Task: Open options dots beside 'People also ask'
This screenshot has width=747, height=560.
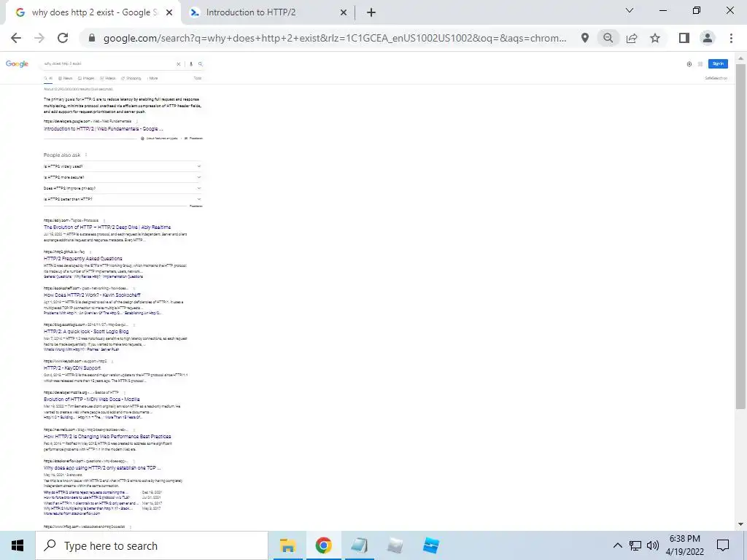Action: [86, 155]
